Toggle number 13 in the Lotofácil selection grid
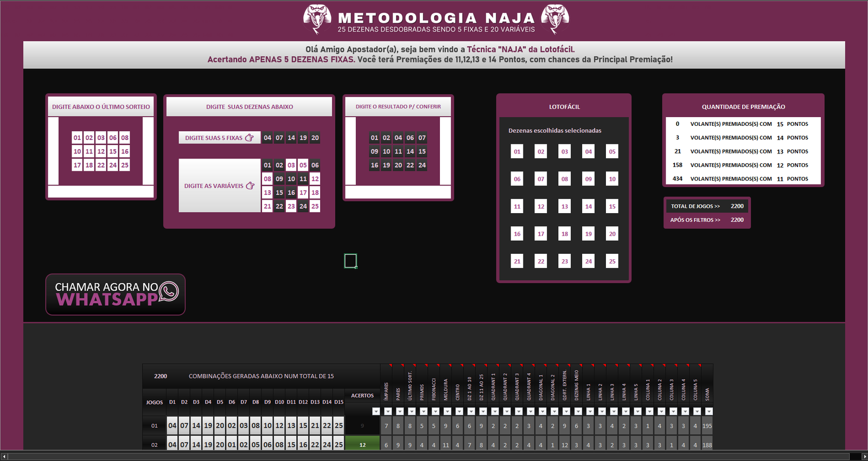868x461 pixels. (565, 207)
